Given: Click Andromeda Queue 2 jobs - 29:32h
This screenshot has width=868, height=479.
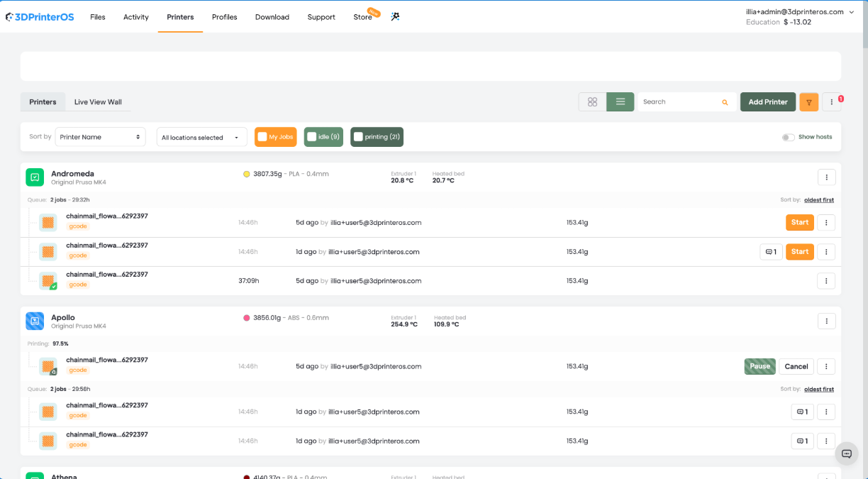Looking at the screenshot, I should 58,200.
